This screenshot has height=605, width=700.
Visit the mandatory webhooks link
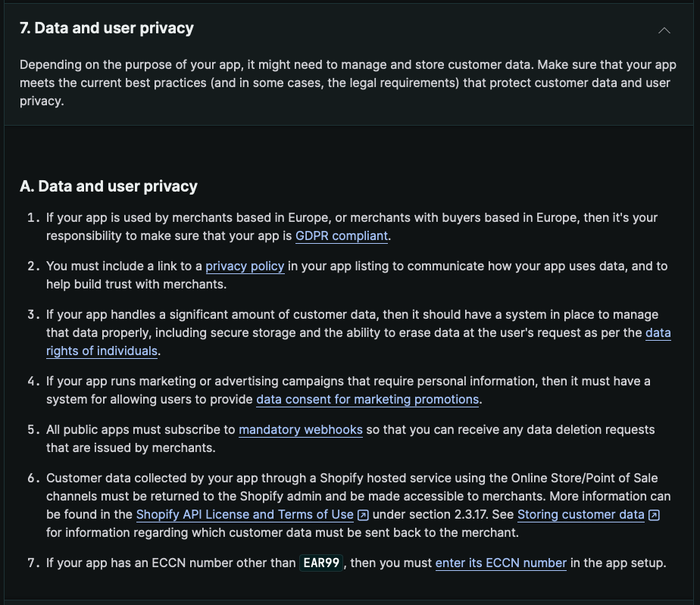click(301, 429)
